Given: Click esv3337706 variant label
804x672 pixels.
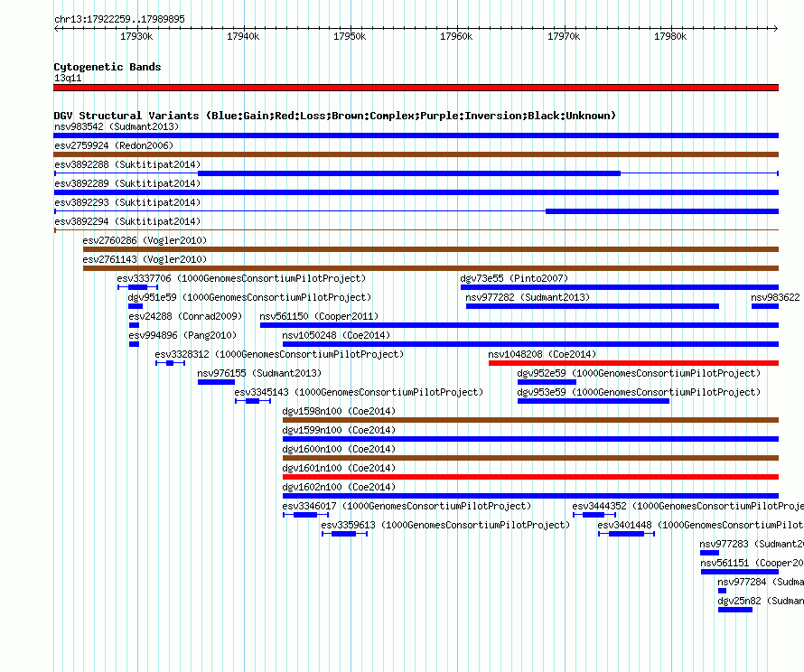Looking at the screenshot, I should pyautogui.click(x=241, y=278).
